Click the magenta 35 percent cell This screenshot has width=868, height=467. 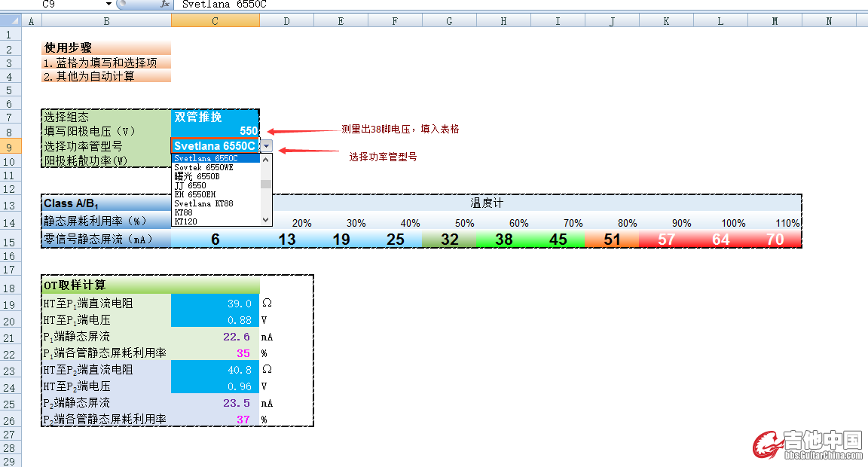point(215,353)
